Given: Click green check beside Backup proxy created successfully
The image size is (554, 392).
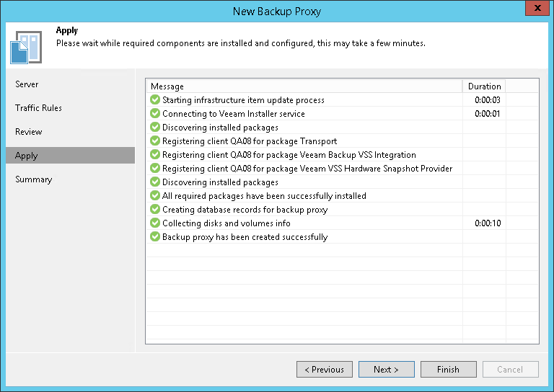Looking at the screenshot, I should click(154, 237).
